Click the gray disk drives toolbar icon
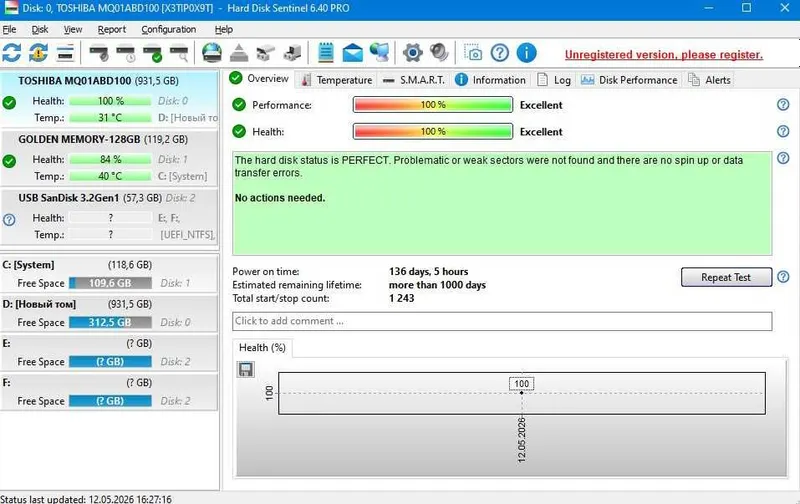The width and height of the screenshot is (800, 504). (x=265, y=53)
